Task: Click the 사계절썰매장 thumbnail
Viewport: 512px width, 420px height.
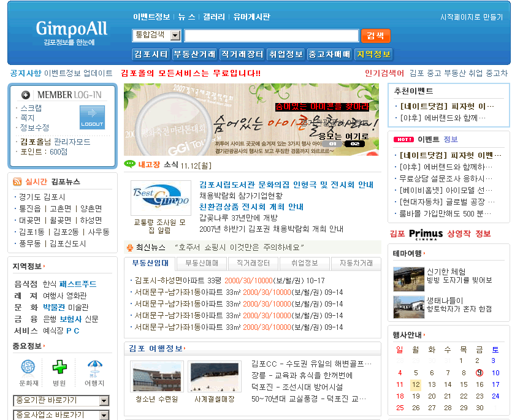Action: 215,376
